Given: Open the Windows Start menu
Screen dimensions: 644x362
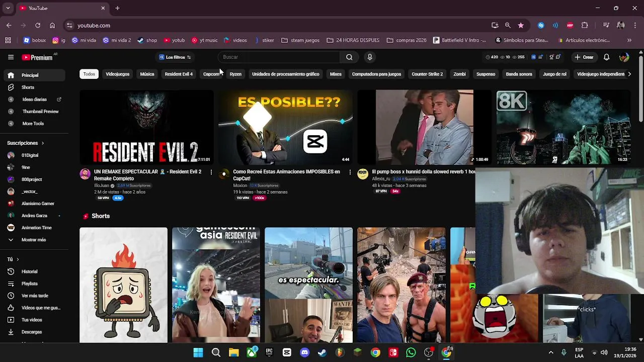Looking at the screenshot, I should pos(198,352).
